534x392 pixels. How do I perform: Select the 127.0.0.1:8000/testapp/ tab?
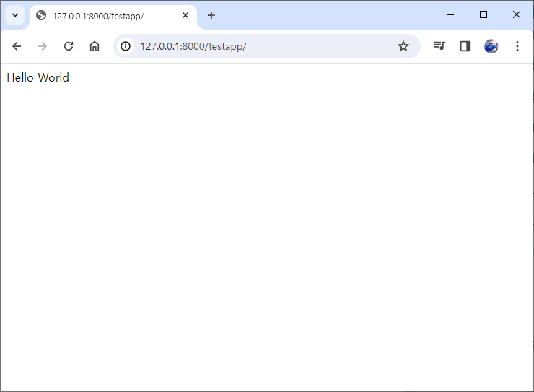point(113,16)
